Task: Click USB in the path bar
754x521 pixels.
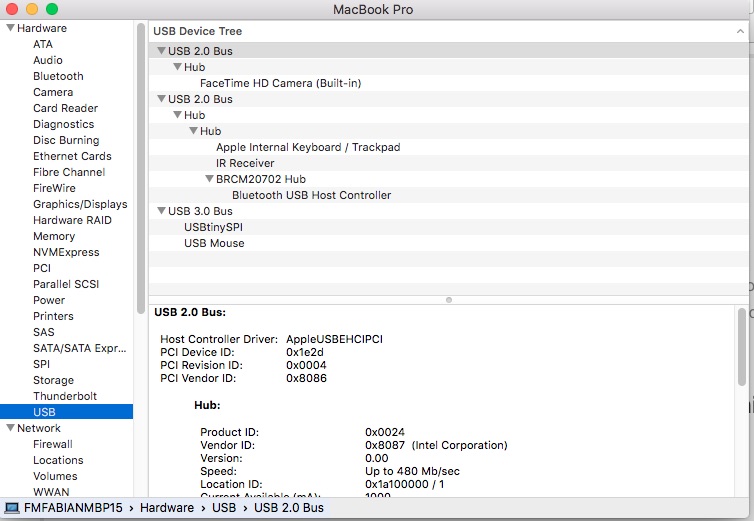Action: [224, 508]
